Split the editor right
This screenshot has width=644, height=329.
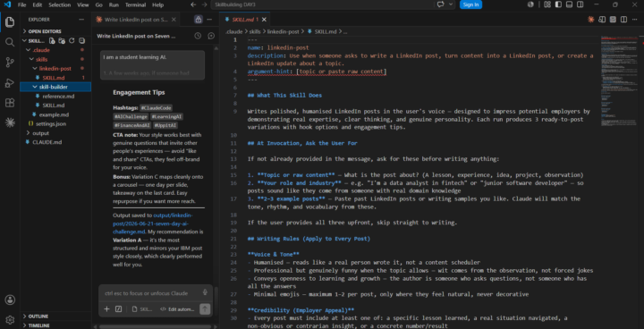[624, 20]
